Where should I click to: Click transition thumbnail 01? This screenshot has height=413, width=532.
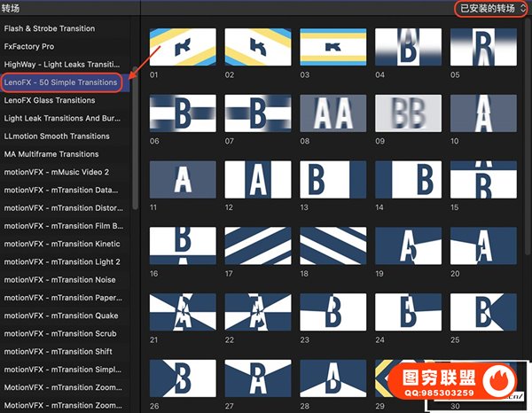180,48
